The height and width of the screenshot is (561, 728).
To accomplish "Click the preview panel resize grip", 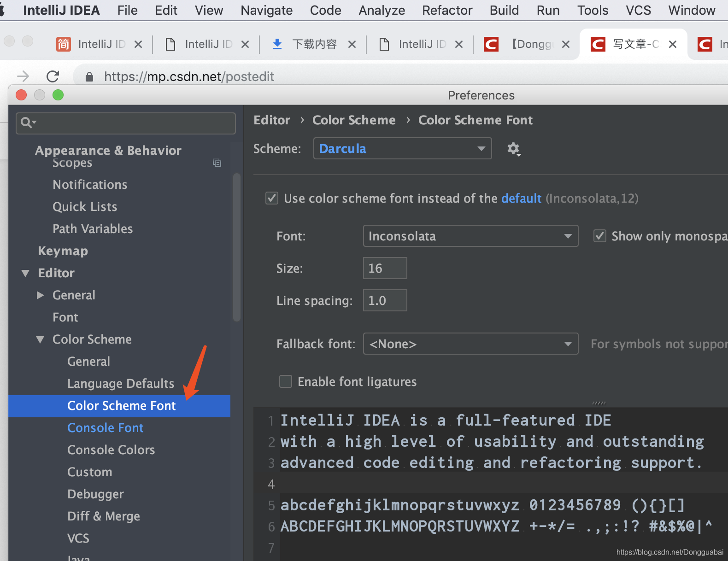I will (x=599, y=403).
